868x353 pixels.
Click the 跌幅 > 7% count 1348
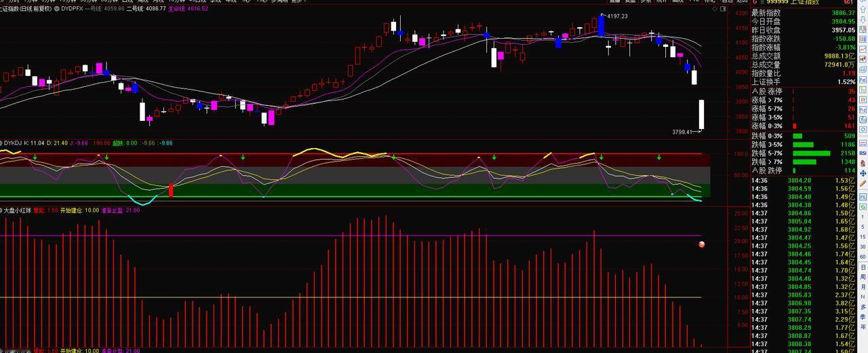[x=848, y=162]
